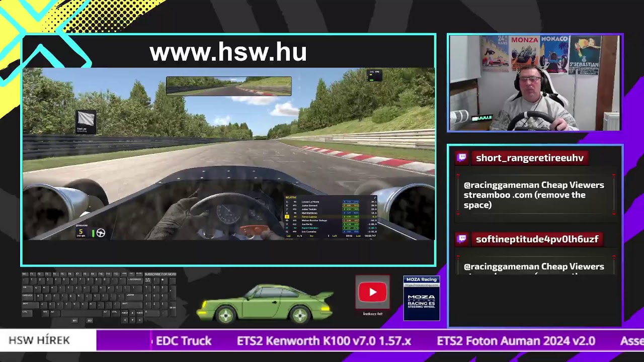Click the Íratkozz fel! subscribe caption

(x=373, y=314)
